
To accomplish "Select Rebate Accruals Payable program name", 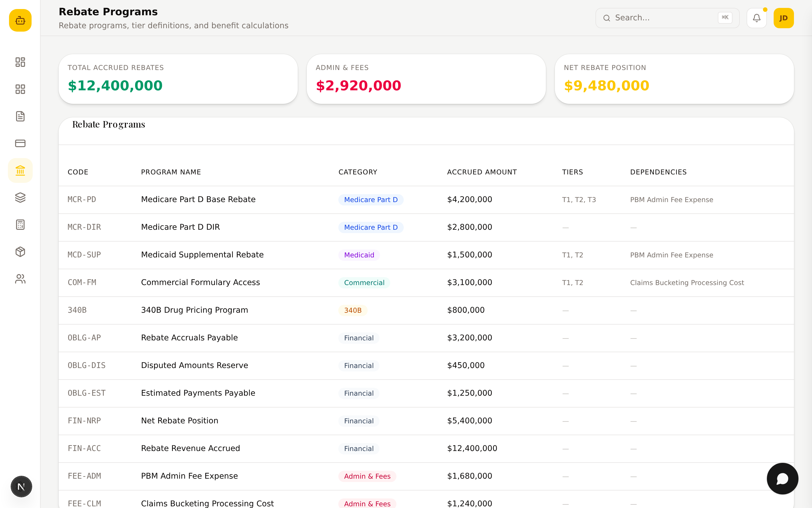I will point(189,338).
